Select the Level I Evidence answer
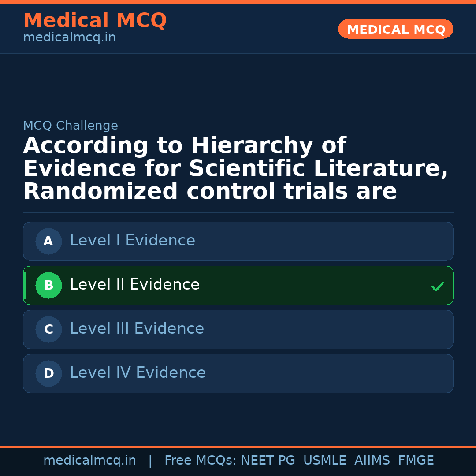The width and height of the screenshot is (476, 476). 132,241
